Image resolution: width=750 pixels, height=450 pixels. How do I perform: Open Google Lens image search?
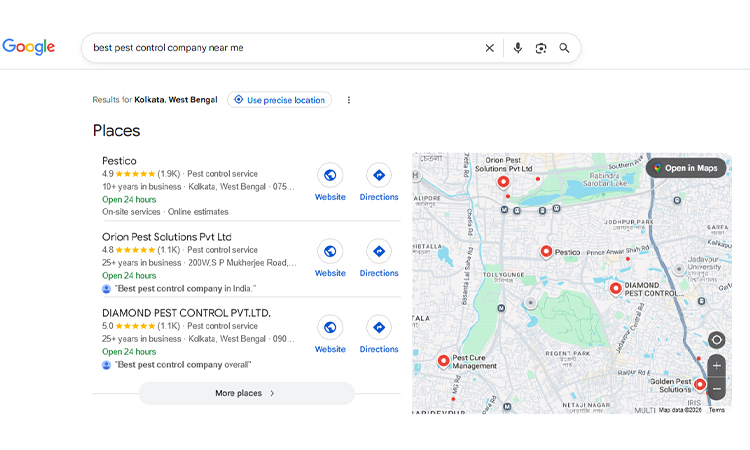tap(541, 48)
